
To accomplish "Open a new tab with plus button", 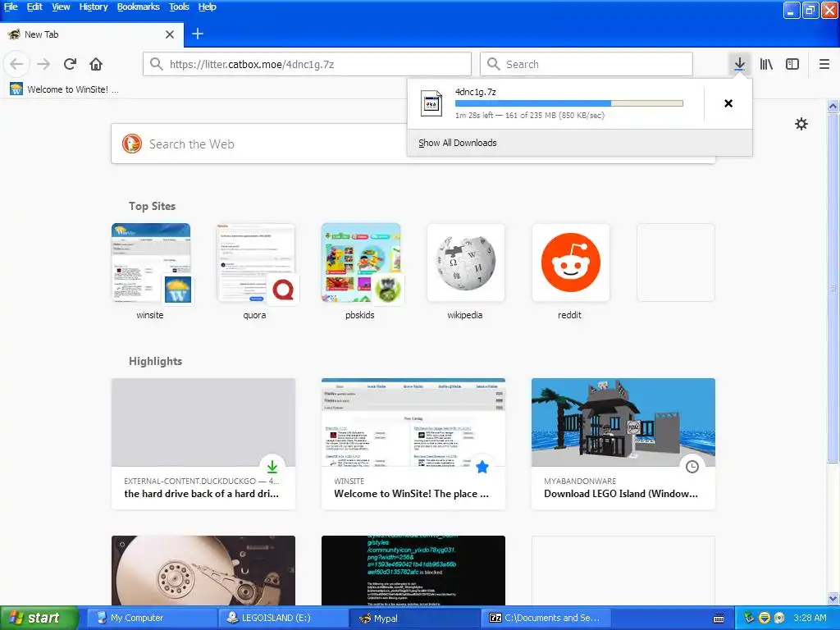I will 198,34.
